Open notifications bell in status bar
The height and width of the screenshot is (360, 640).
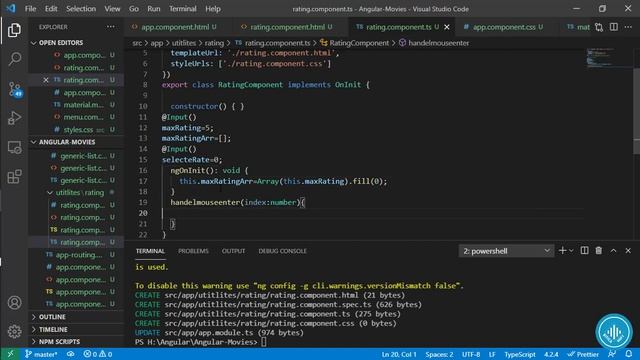(x=629, y=354)
